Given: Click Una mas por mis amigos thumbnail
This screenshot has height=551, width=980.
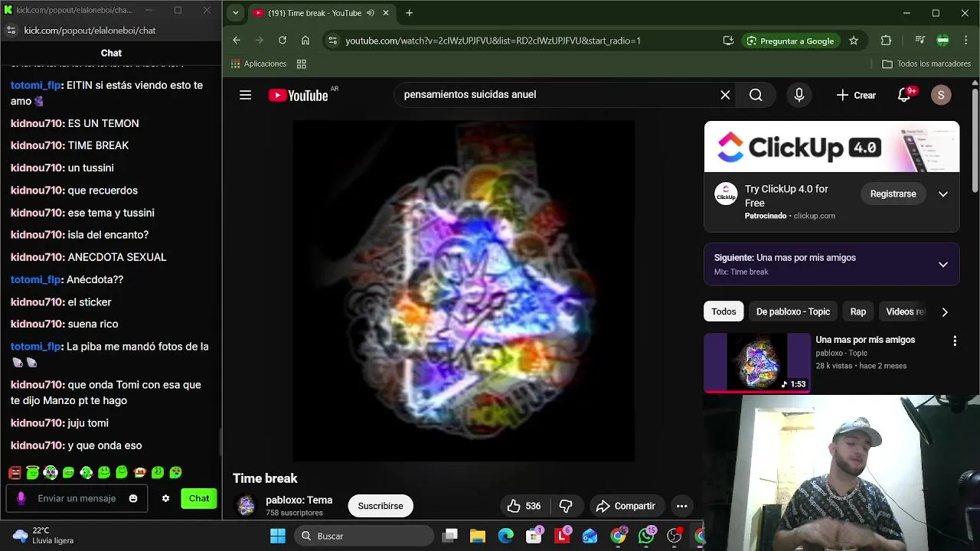Looking at the screenshot, I should click(756, 363).
